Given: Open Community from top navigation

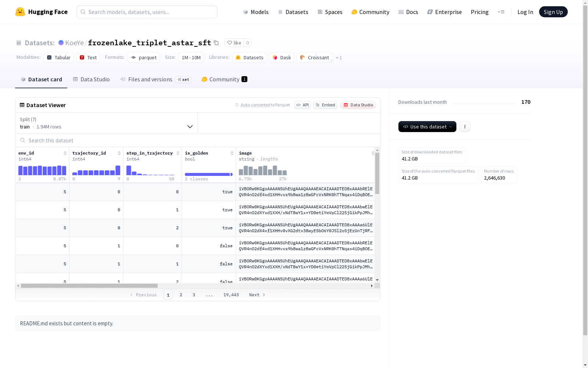Looking at the screenshot, I should pos(370,12).
